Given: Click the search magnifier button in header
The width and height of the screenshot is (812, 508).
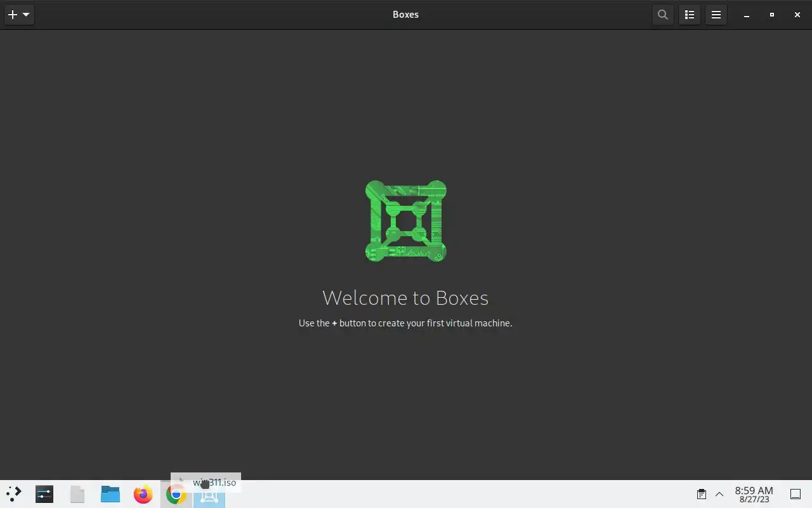Looking at the screenshot, I should pyautogui.click(x=663, y=15).
